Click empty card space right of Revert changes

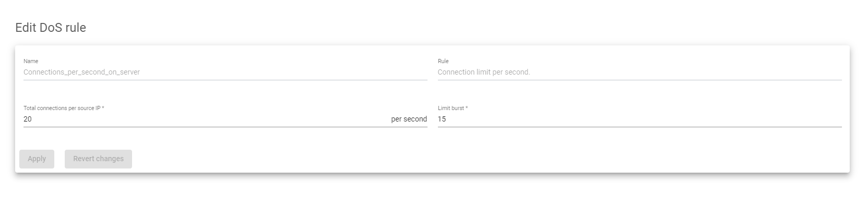click(470, 159)
